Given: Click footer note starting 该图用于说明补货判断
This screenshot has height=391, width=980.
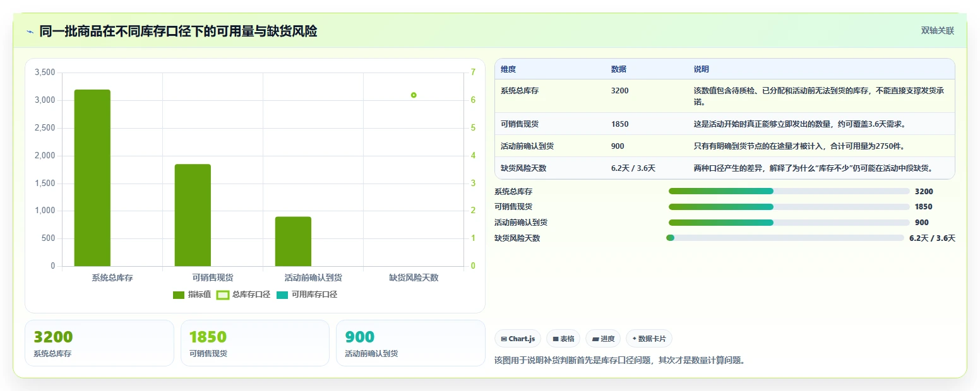Looking at the screenshot, I should click(x=619, y=361).
